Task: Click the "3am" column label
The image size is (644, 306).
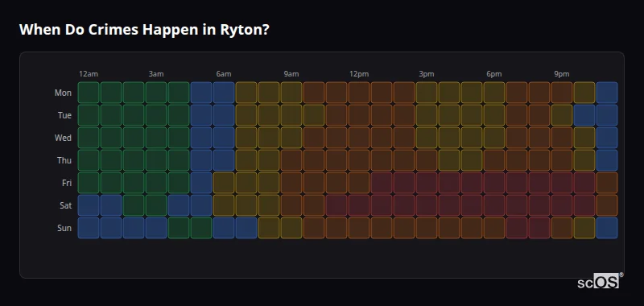Action: pyautogui.click(x=156, y=74)
